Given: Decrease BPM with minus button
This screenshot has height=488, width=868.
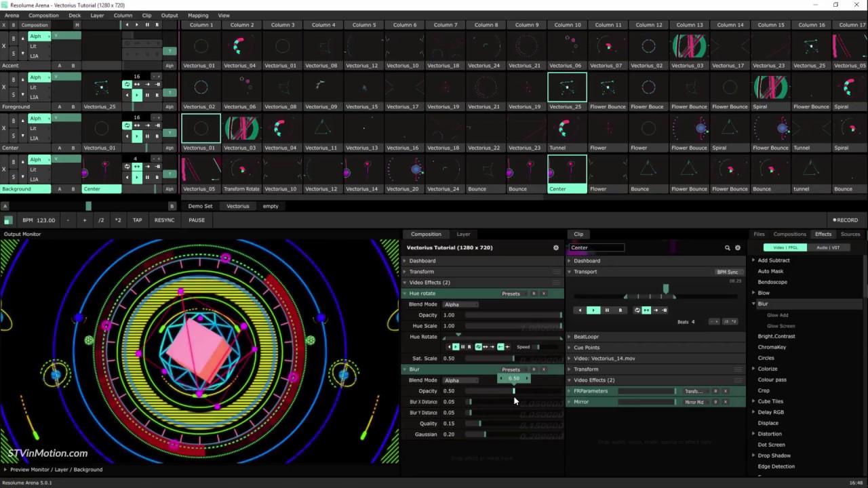Looking at the screenshot, I should tap(68, 220).
